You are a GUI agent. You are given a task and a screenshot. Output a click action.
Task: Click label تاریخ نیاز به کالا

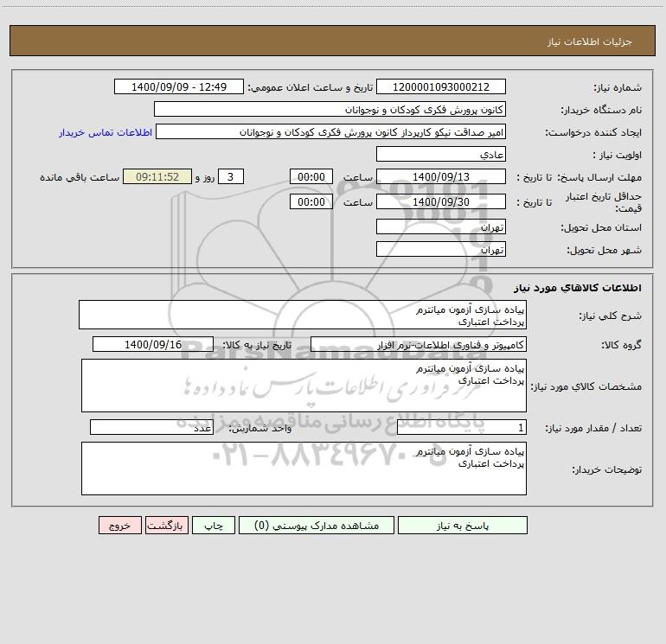257,345
